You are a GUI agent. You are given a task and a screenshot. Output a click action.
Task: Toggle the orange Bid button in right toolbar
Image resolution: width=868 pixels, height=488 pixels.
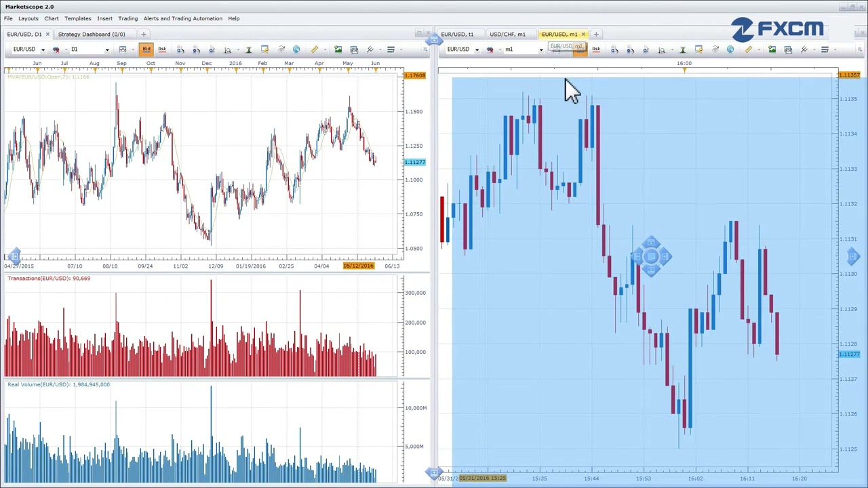(580, 49)
